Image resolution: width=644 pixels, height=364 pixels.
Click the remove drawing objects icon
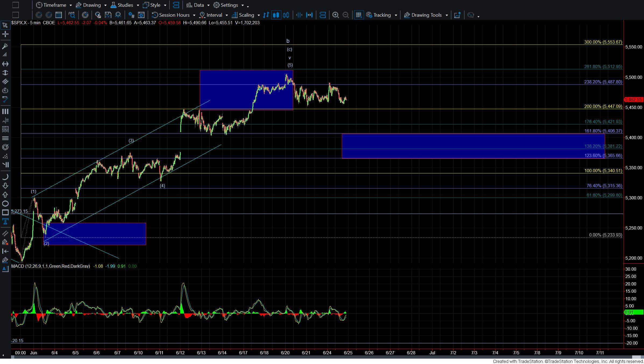coord(5,242)
